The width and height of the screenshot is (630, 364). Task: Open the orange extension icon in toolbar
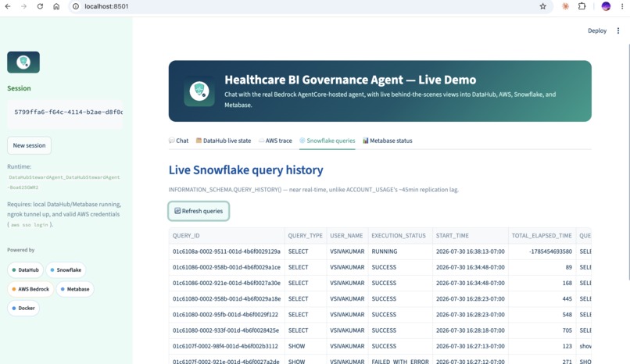pyautogui.click(x=565, y=6)
